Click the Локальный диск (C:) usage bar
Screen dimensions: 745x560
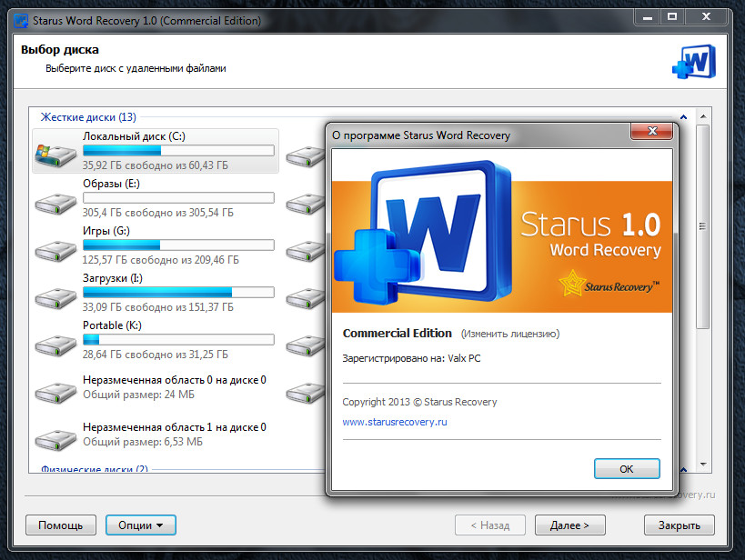[x=178, y=151]
